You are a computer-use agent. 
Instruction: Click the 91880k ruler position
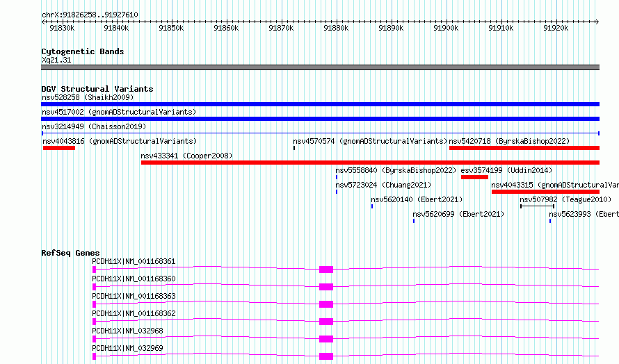(336, 28)
